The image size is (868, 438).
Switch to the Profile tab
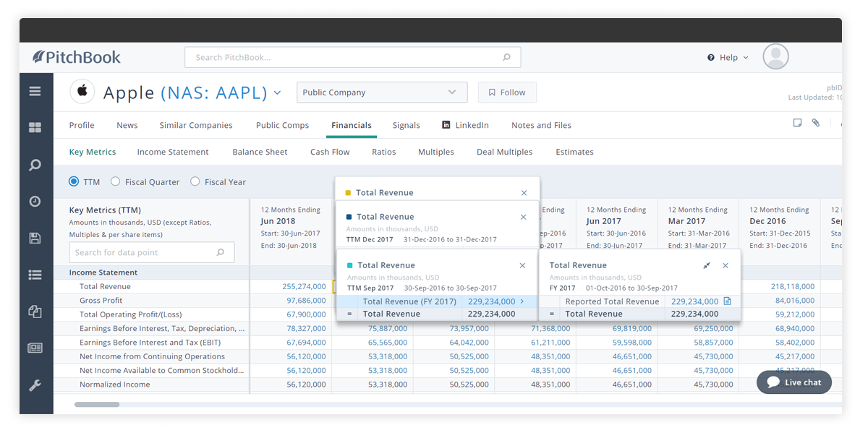click(82, 125)
